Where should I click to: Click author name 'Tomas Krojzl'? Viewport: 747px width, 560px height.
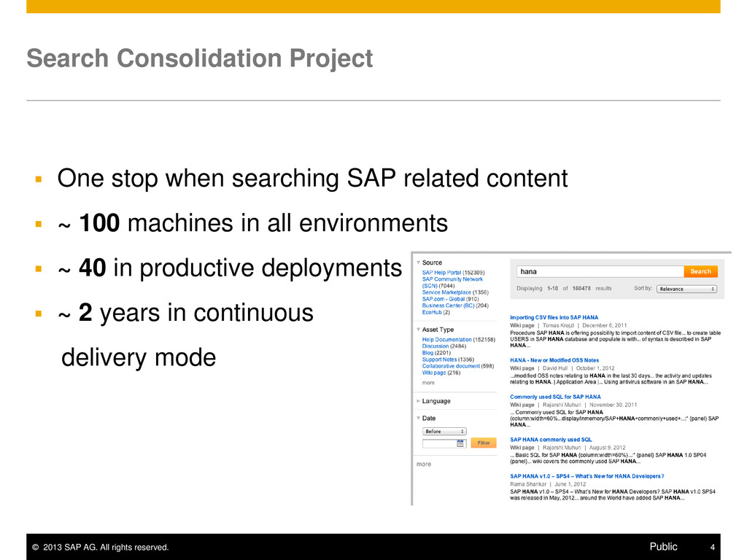pyautogui.click(x=558, y=326)
